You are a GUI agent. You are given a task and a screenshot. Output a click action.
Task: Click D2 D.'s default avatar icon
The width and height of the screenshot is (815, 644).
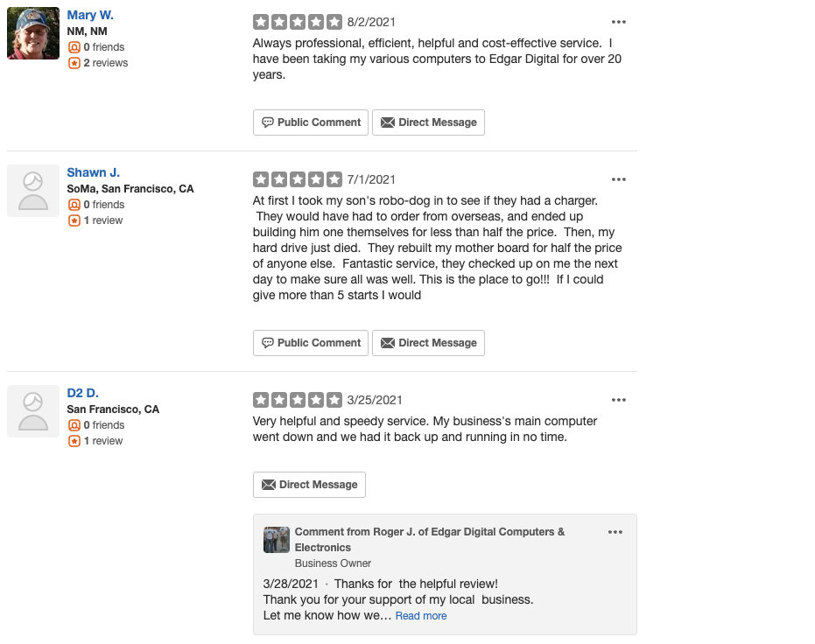(33, 411)
